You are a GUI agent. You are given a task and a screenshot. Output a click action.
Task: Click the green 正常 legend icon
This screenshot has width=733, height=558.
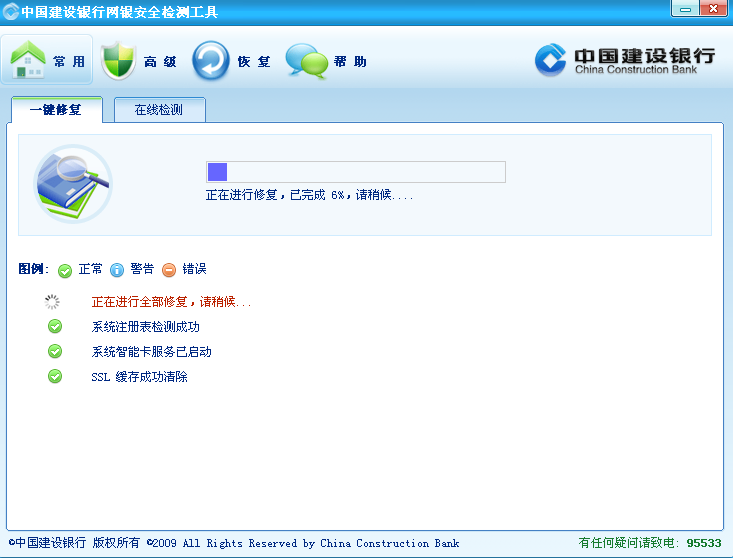(65, 270)
